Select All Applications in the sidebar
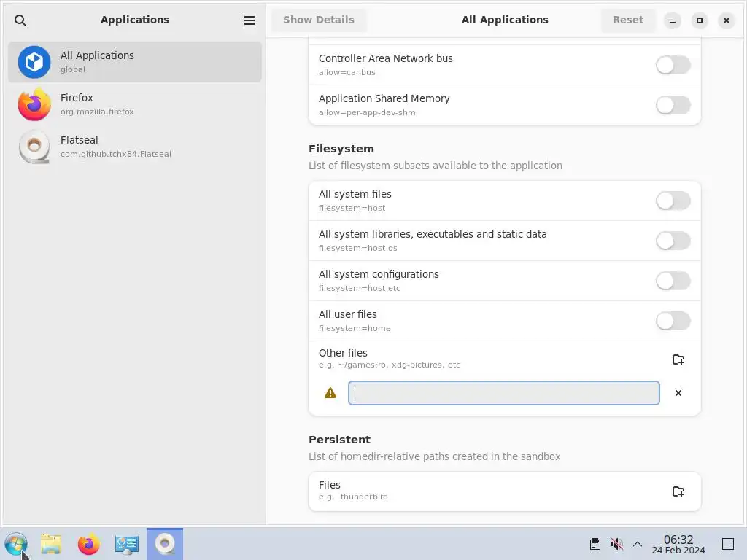Image resolution: width=747 pixels, height=560 pixels. [x=135, y=62]
